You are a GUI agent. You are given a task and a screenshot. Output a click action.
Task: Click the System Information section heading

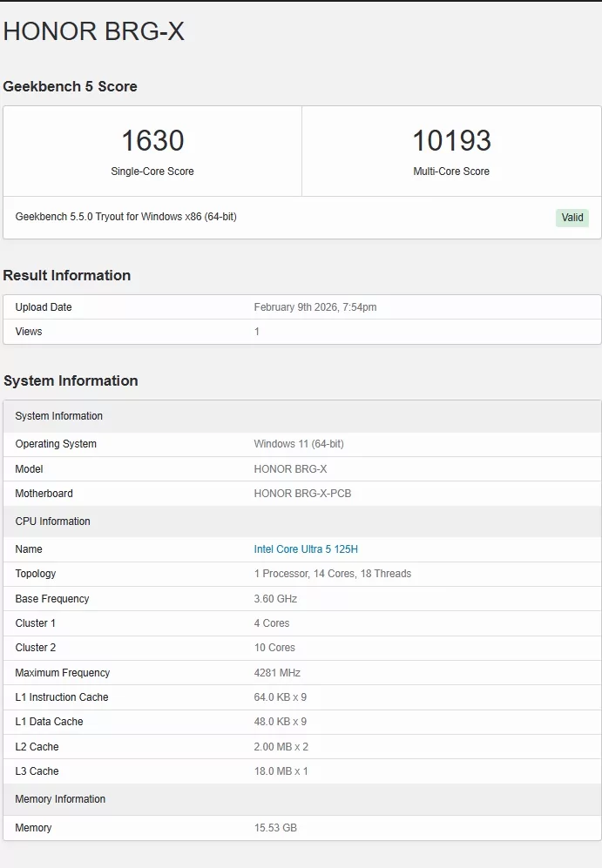point(71,380)
